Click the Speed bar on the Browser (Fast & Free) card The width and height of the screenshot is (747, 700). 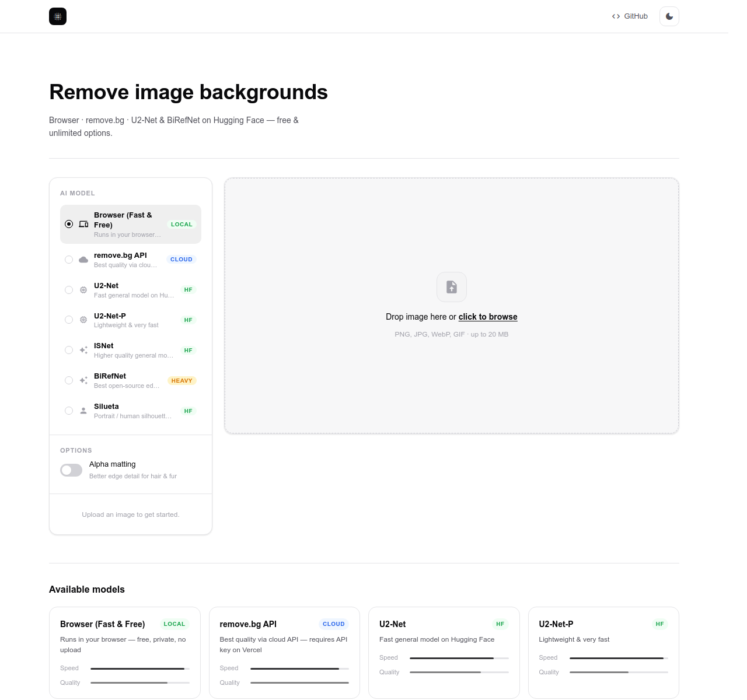tap(140, 668)
